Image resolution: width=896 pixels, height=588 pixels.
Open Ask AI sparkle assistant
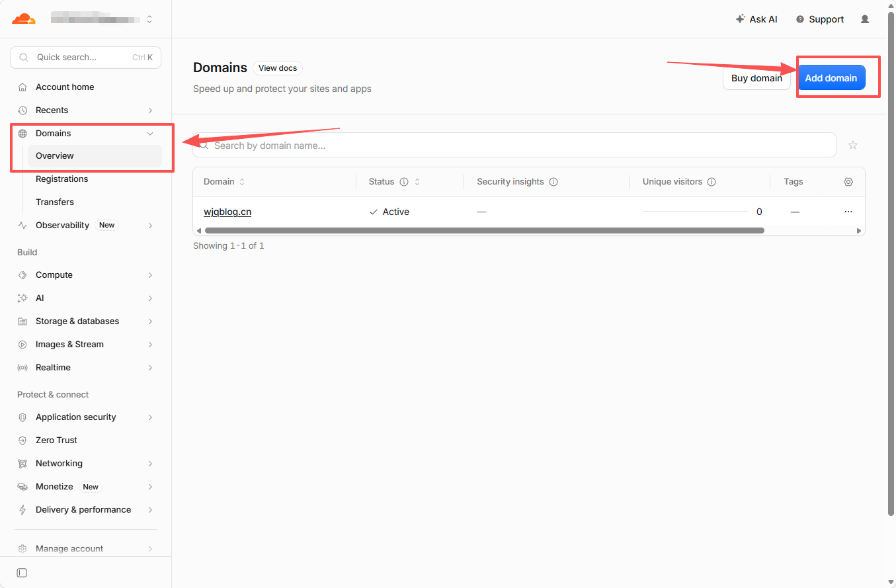pos(756,19)
